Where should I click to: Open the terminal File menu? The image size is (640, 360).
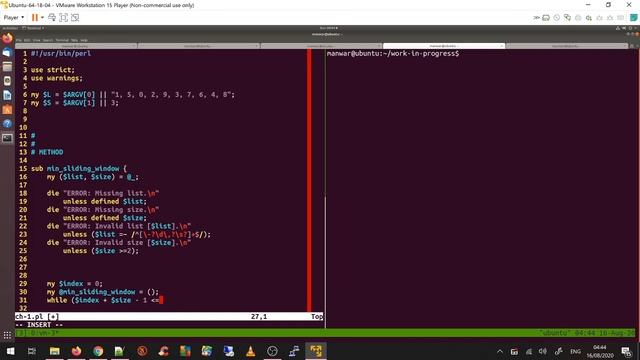(20, 40)
